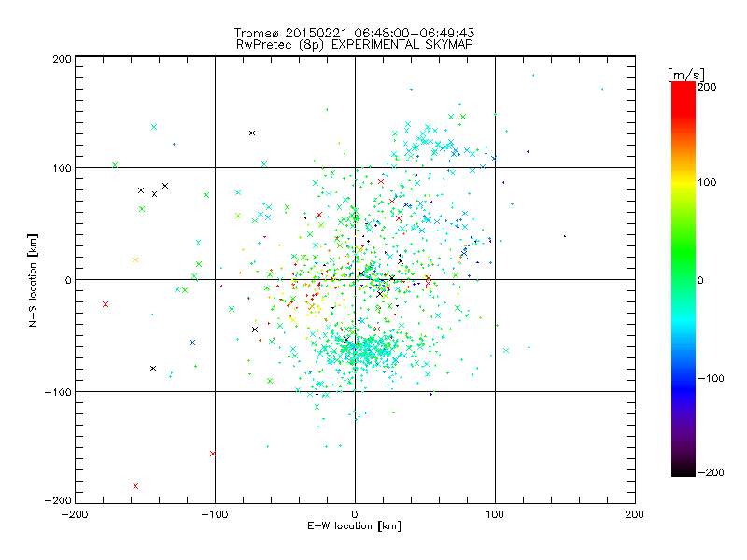Click the plot title 'Tromsø 20150221 06:48:00-06:49:43'
Screen dimensions: 747x560
[354, 33]
